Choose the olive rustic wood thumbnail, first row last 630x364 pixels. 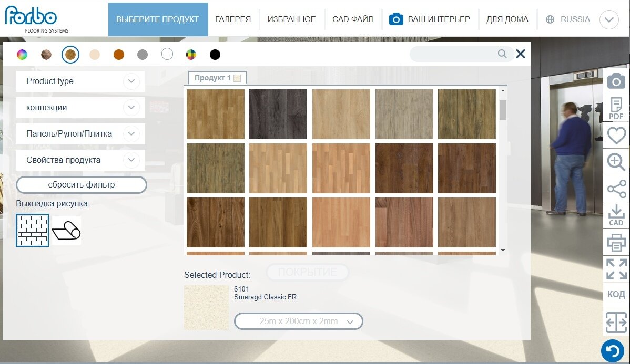point(467,114)
